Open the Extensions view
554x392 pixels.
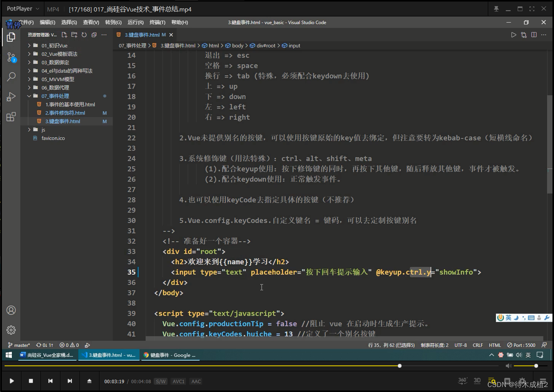coord(11,117)
